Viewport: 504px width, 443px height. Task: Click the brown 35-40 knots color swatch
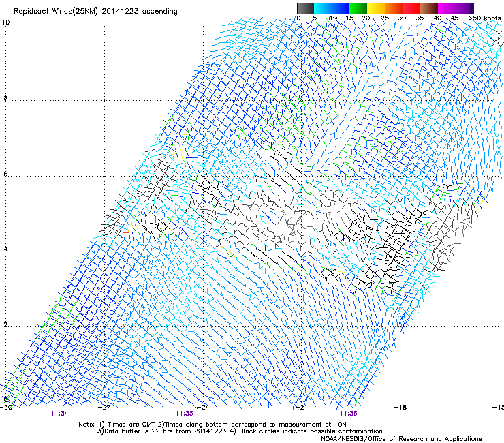(x=429, y=8)
